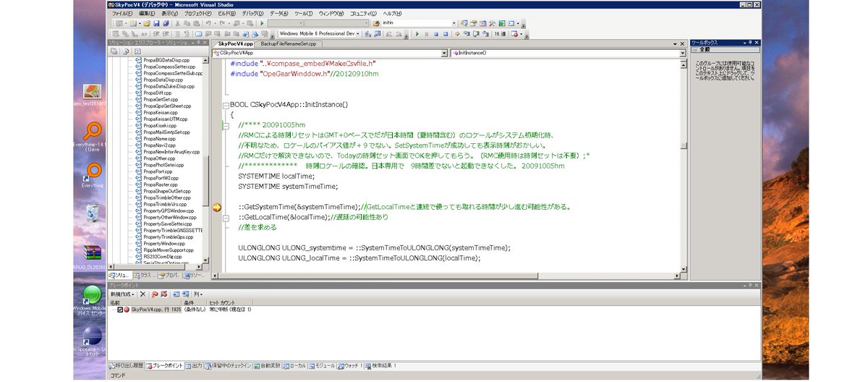This screenshot has height=382, width=868.
Task: Click the Delete breakpoint X icon
Action: tap(142, 294)
